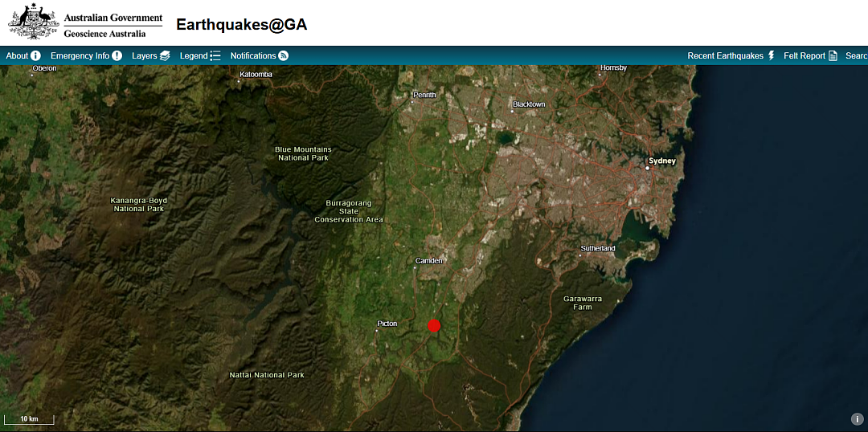Screen dimensions: 868x432
Task: Click the Felt Report document icon
Action: pos(833,56)
